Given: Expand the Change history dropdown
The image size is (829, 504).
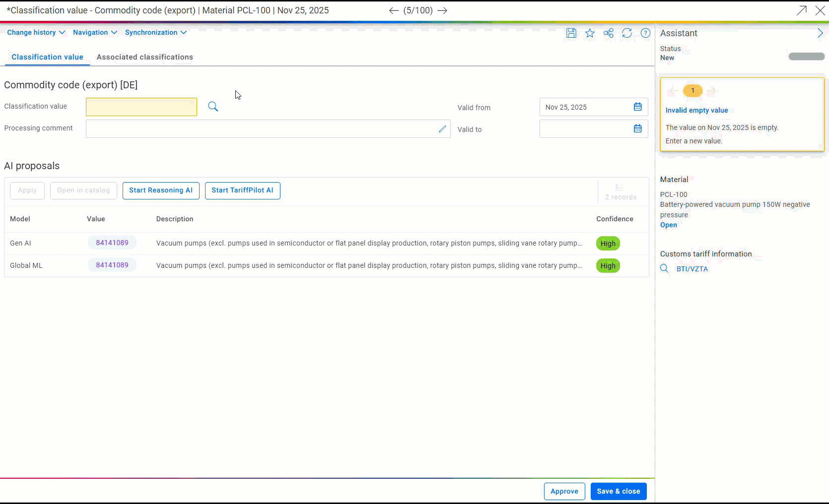Looking at the screenshot, I should click(x=36, y=33).
